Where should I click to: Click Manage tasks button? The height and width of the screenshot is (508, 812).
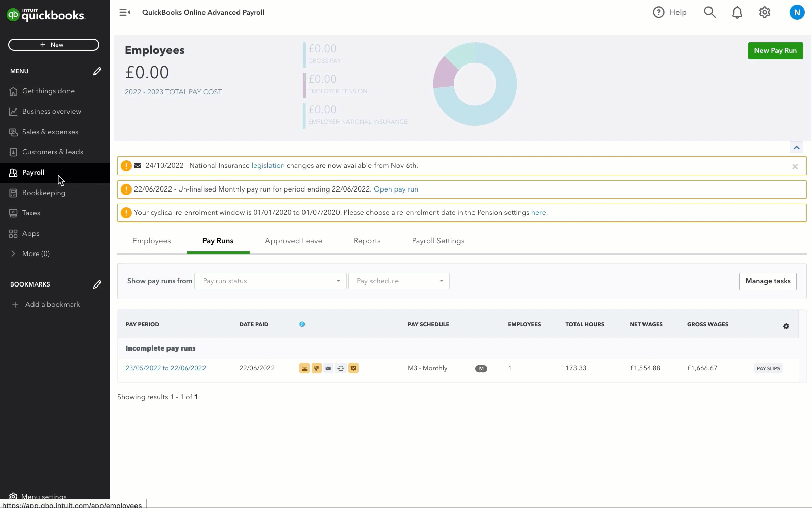point(768,281)
